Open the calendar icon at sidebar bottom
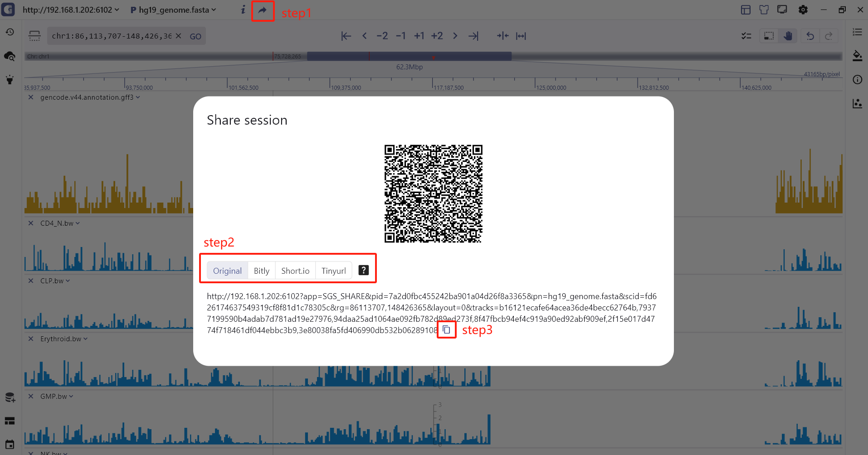The image size is (868, 455). pos(10,445)
